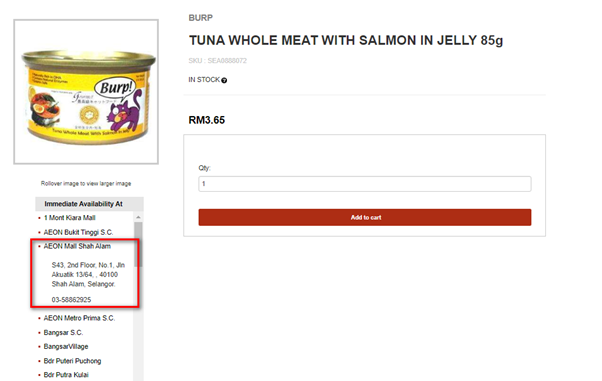Click the IN STOCK help question-mark icon

224,80
